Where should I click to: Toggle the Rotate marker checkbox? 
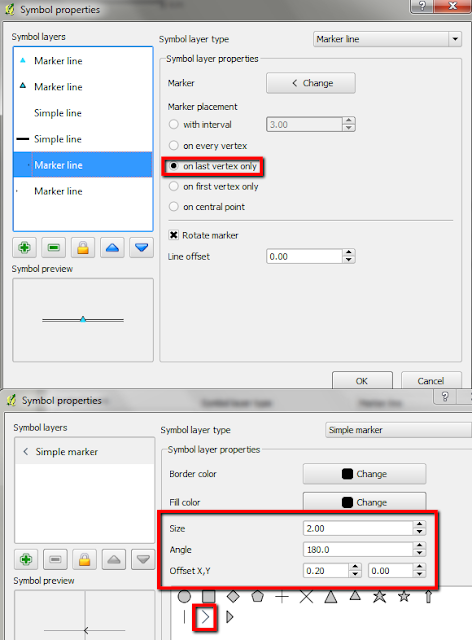(x=174, y=235)
